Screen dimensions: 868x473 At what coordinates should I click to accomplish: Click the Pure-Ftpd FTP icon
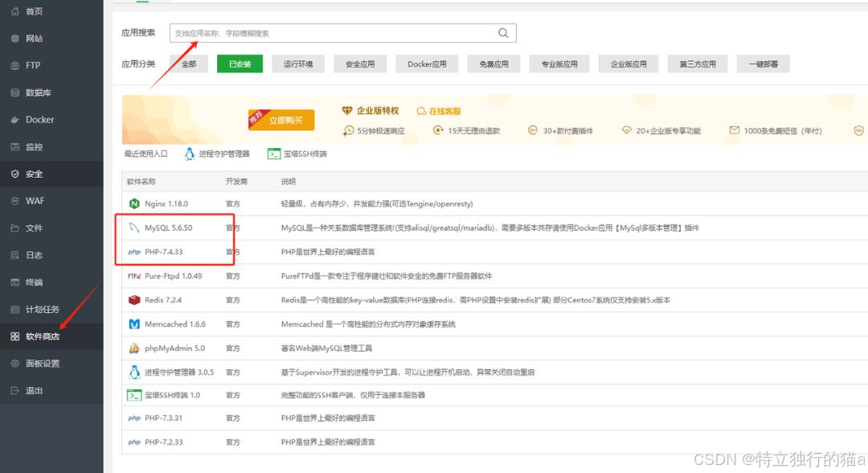point(134,276)
